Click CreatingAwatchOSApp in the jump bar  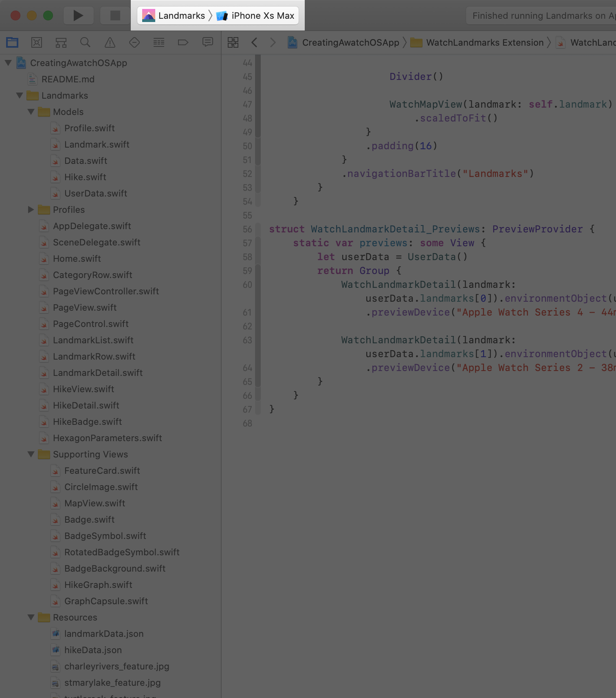(x=343, y=42)
